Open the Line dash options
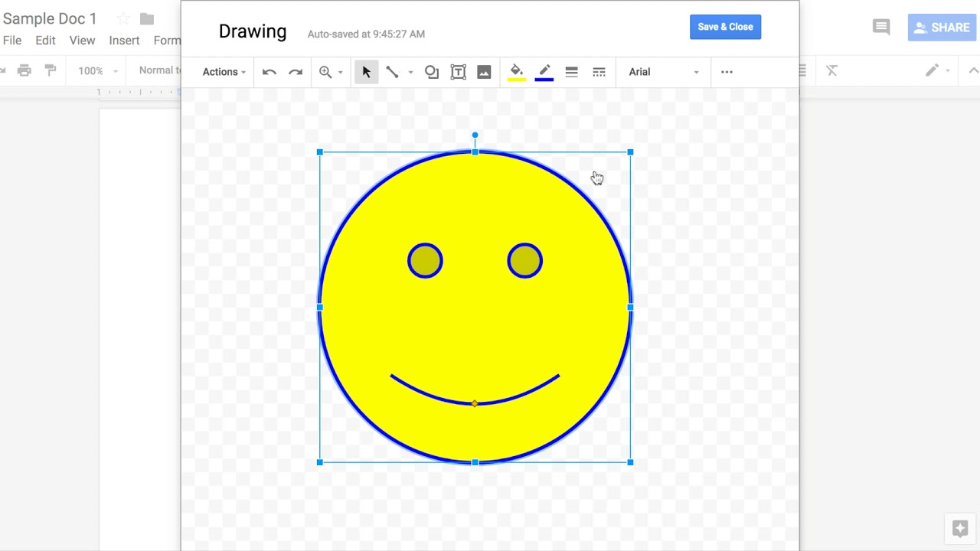Image resolution: width=980 pixels, height=551 pixels. tap(599, 71)
